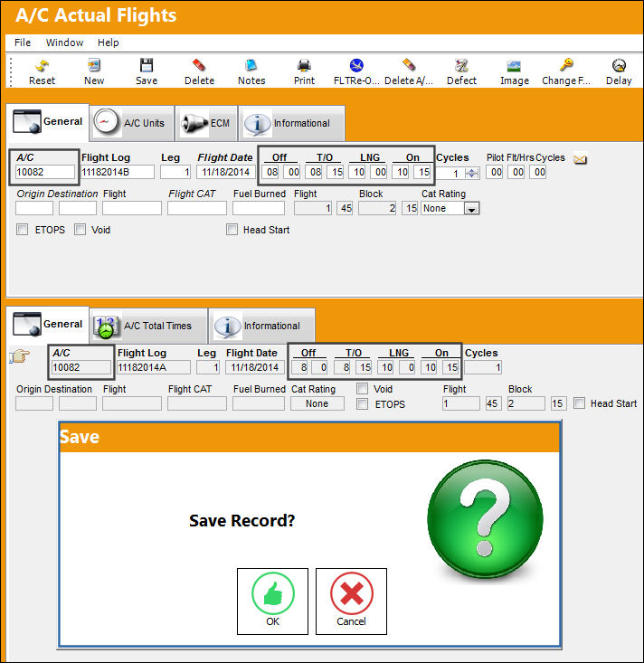
Task: Click the upper Leg input field
Action: tap(175, 172)
